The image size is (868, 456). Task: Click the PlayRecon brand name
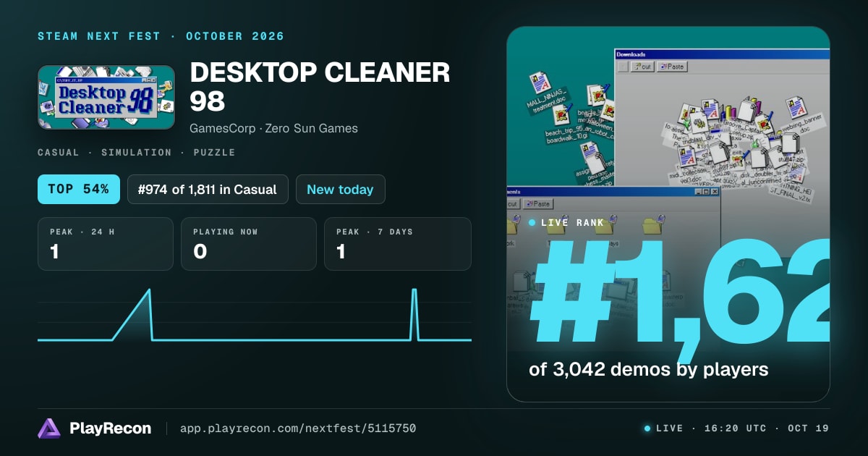(x=111, y=428)
